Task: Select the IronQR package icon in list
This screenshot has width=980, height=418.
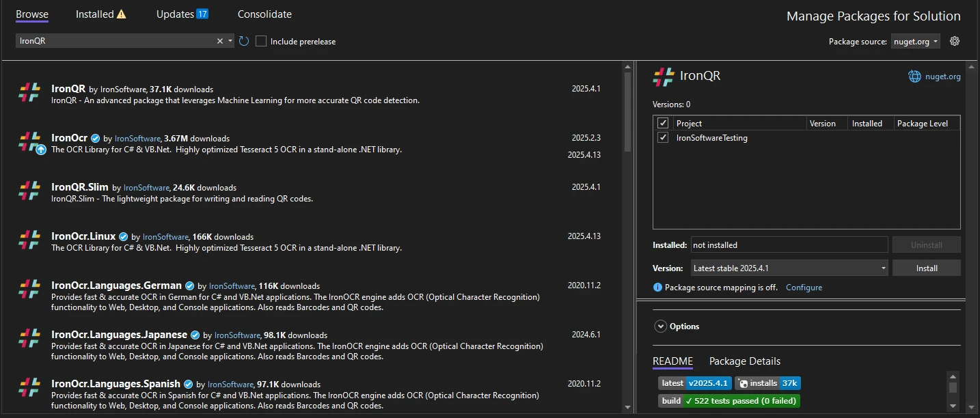Action: tap(29, 92)
